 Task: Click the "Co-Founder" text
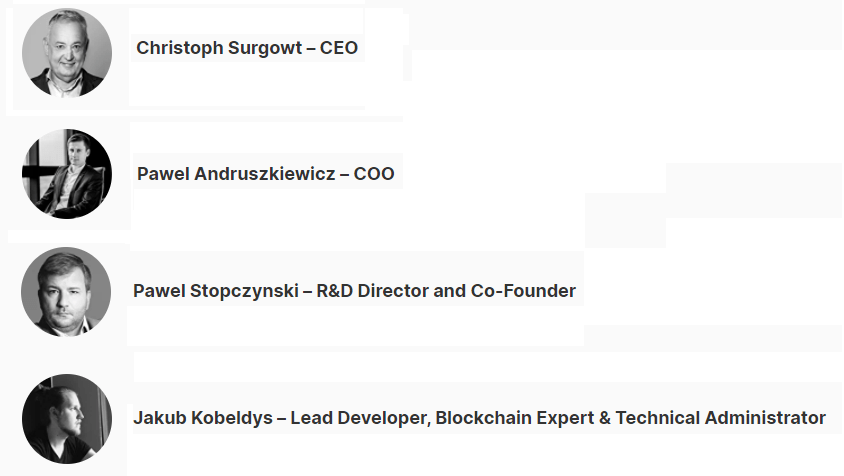[x=523, y=291]
